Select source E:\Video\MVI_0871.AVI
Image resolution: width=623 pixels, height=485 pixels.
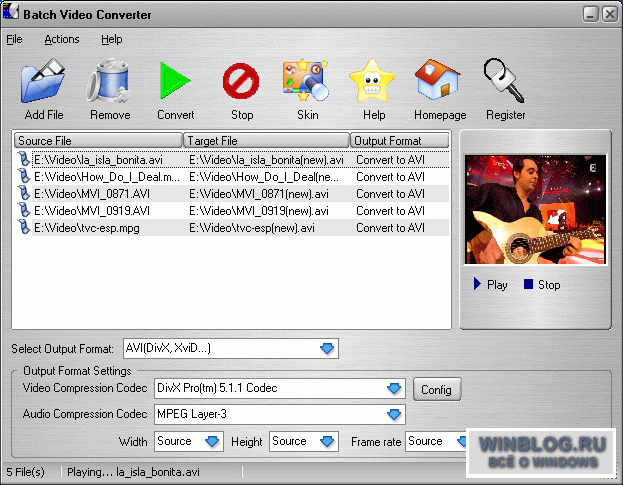[92, 194]
